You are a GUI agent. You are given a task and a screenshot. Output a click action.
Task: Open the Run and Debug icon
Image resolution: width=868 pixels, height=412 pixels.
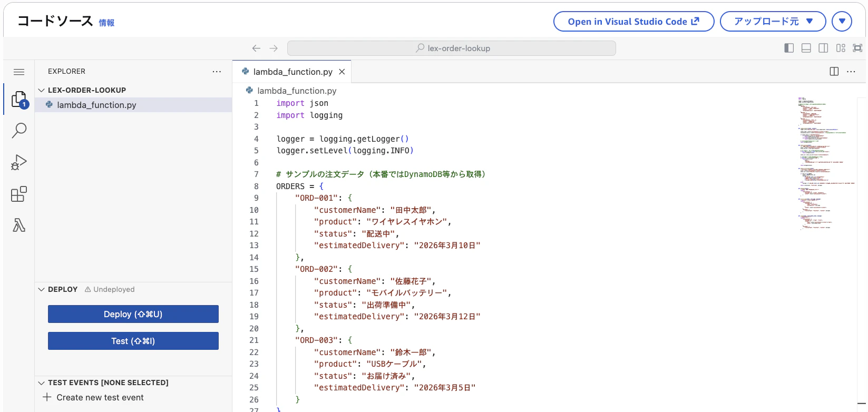click(19, 162)
